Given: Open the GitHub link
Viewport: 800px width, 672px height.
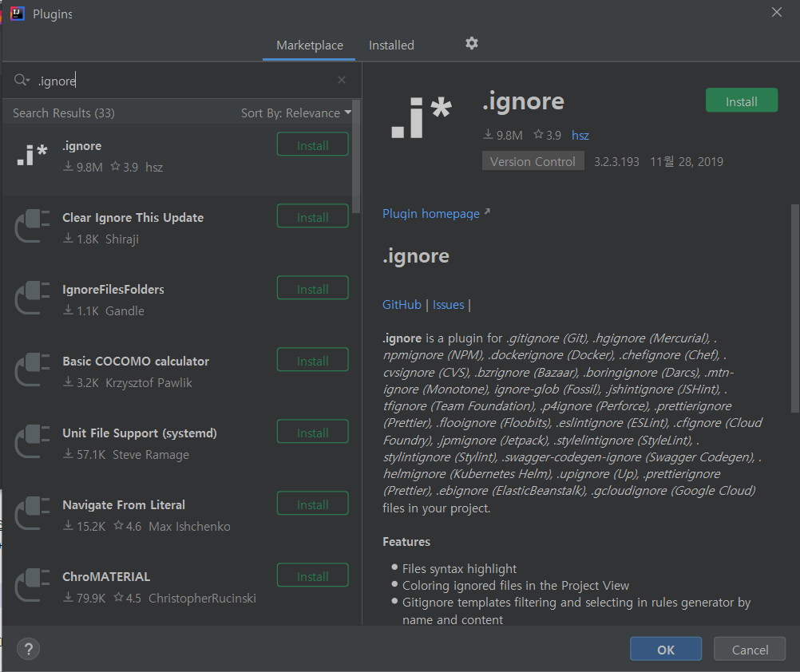Looking at the screenshot, I should pyautogui.click(x=402, y=305).
